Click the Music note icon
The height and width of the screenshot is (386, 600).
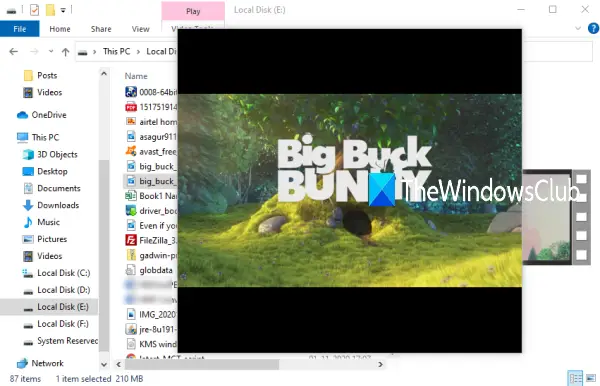[x=28, y=222]
